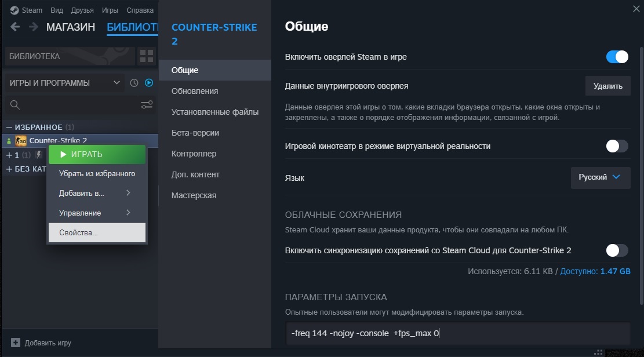644x357 pixels.
Task: Click the forward navigation arrow
Action: 34,27
